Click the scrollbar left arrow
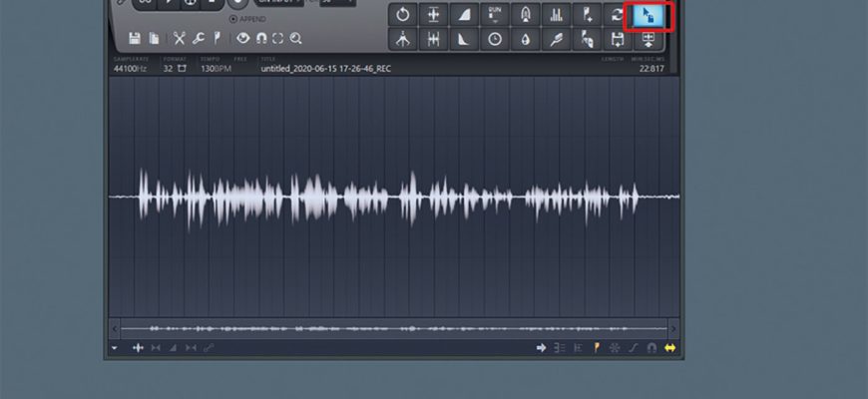This screenshot has width=868, height=399. coord(115,328)
